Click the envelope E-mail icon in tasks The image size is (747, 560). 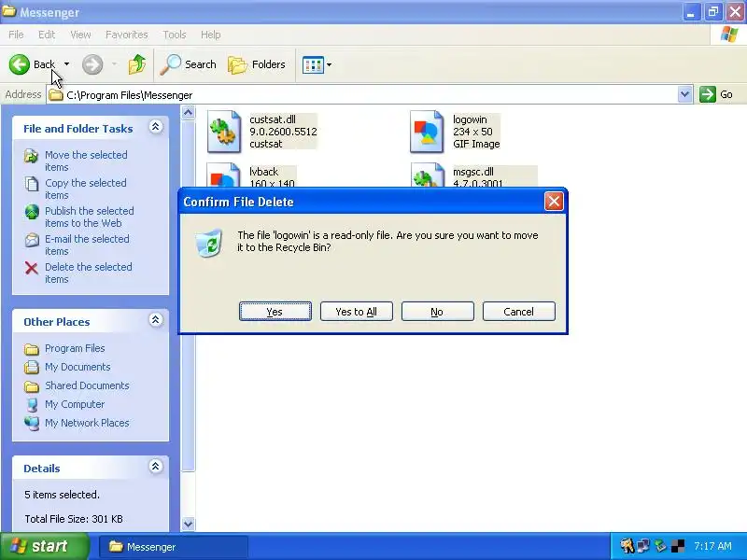(x=32, y=240)
